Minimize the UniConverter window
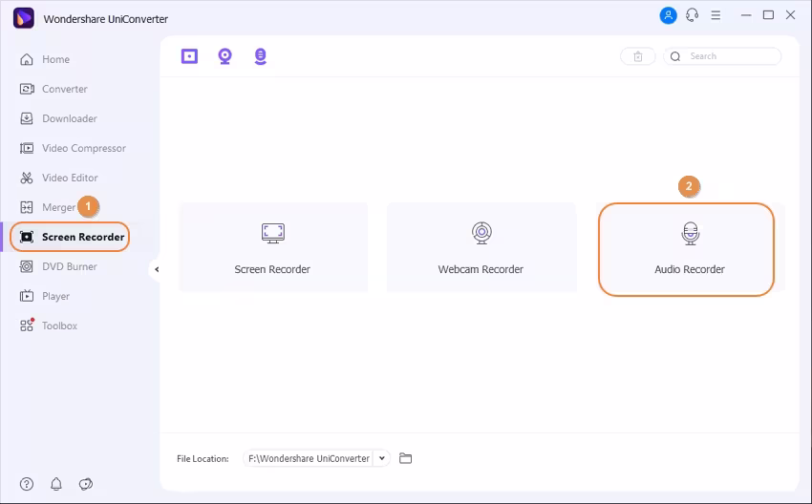Image resolution: width=812 pixels, height=504 pixels. click(x=746, y=15)
